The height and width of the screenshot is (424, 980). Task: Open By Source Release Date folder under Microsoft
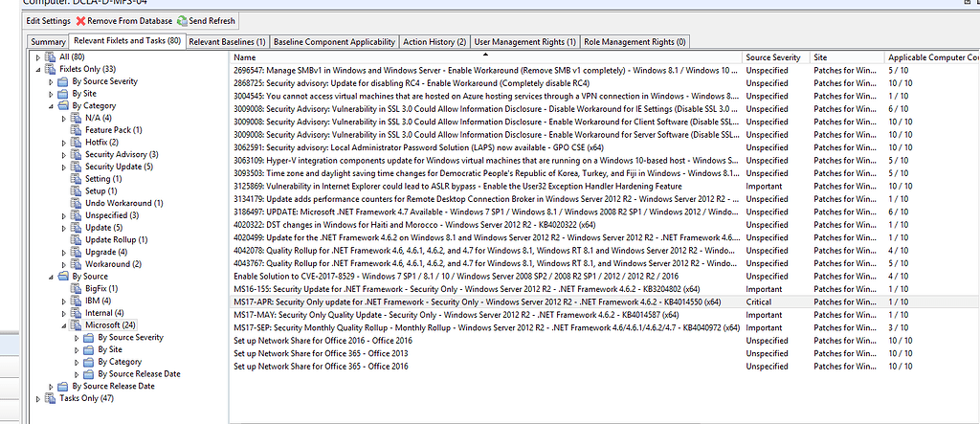click(88, 374)
